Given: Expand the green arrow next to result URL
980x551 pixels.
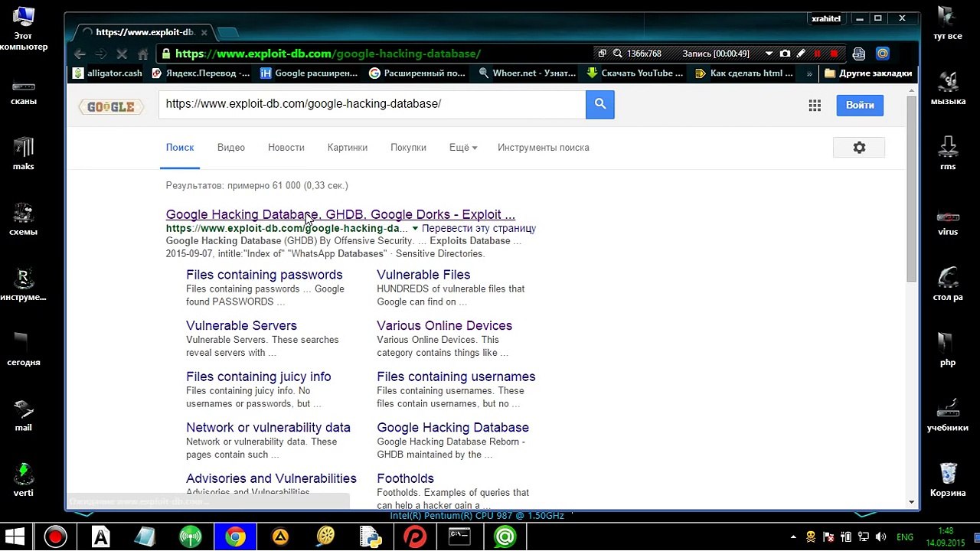Looking at the screenshot, I should click(x=415, y=228).
